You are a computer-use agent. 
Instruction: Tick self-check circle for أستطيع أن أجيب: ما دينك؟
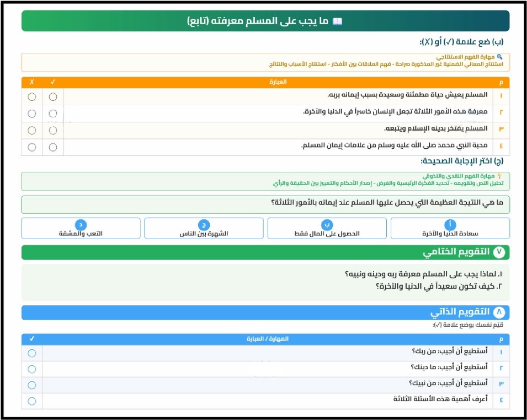pos(32,369)
